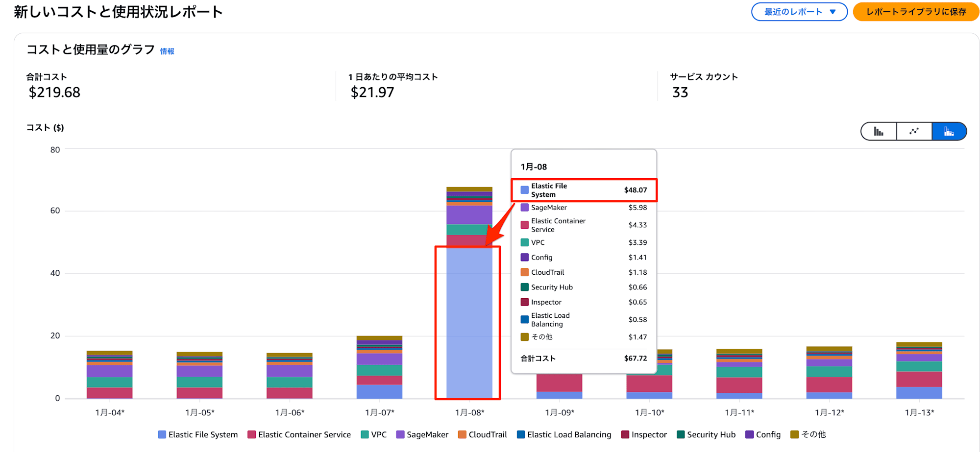Click the 1月-08 Elastic File System bar
The height and width of the screenshot is (452, 980).
point(469,323)
